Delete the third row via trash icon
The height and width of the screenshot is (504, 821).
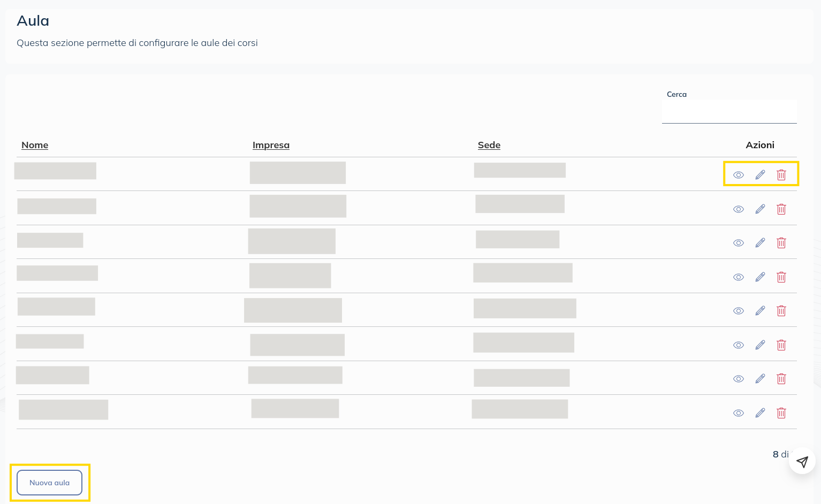coord(781,243)
